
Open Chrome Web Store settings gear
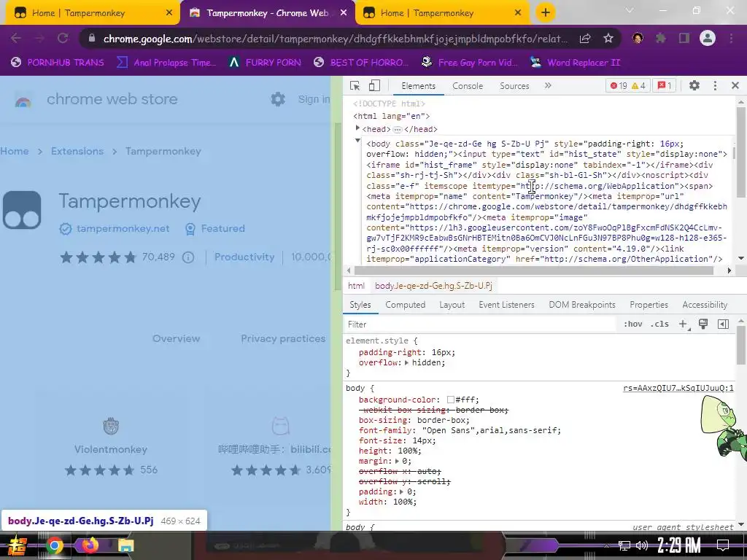278,99
